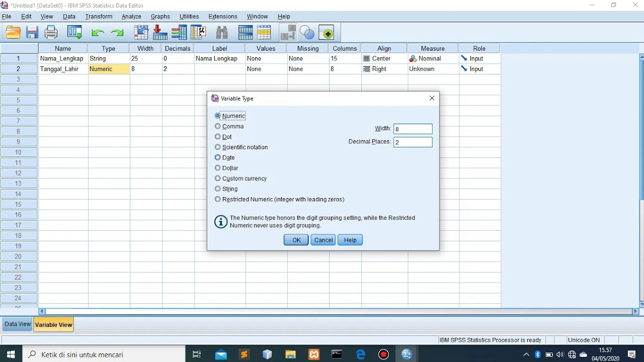644x362 pixels.
Task: Click the Value labels toolbar icon
Action: (288, 33)
